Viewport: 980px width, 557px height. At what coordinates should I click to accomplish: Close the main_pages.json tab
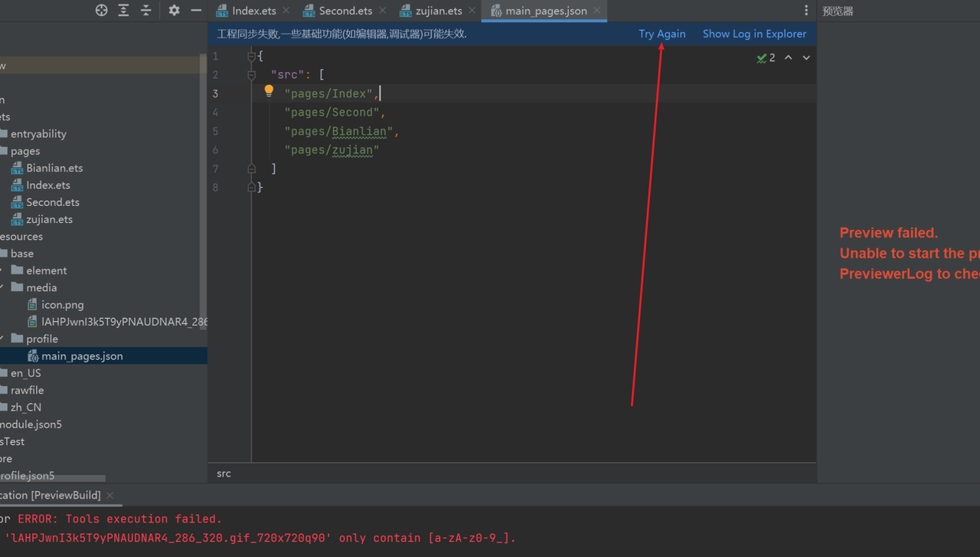596,11
